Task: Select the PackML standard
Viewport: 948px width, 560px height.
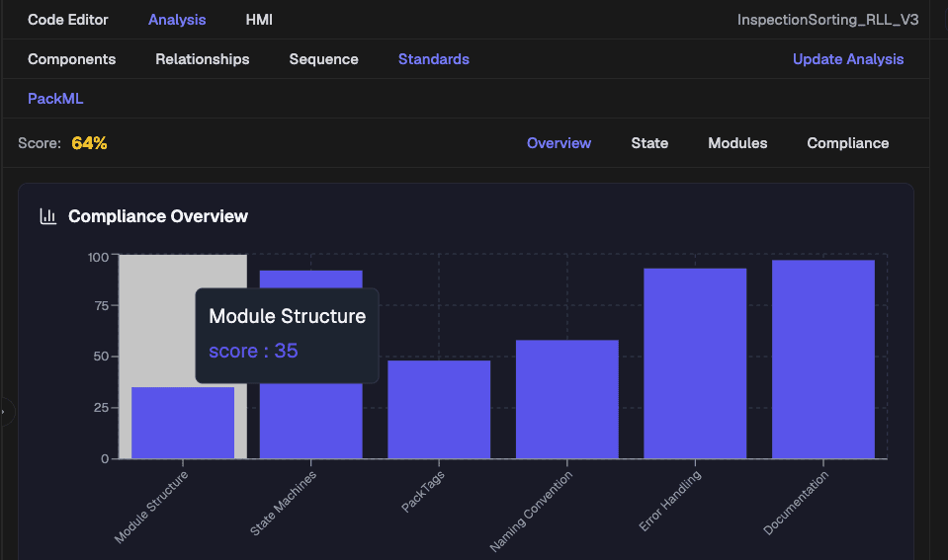Action: click(55, 99)
